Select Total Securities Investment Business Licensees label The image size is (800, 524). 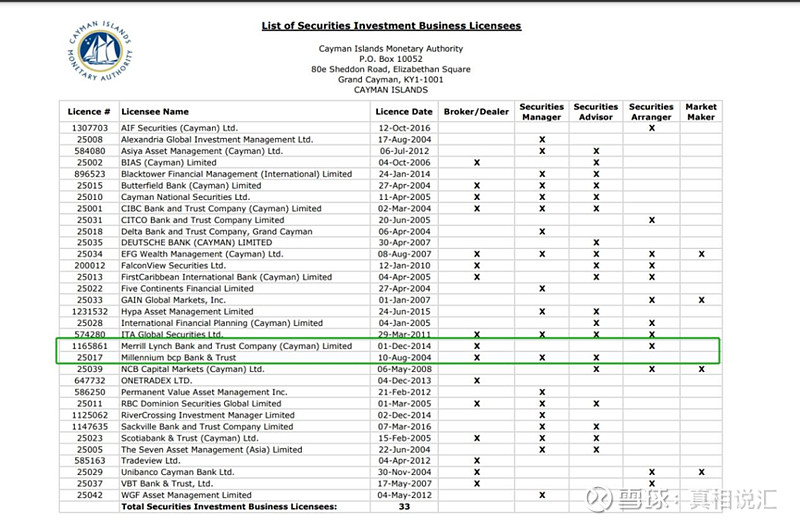[229, 507]
